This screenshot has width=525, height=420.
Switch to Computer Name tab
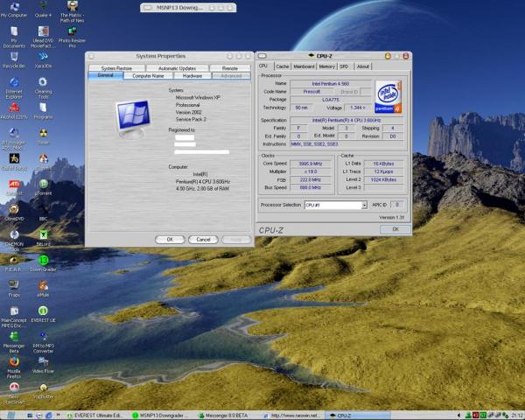click(148, 76)
